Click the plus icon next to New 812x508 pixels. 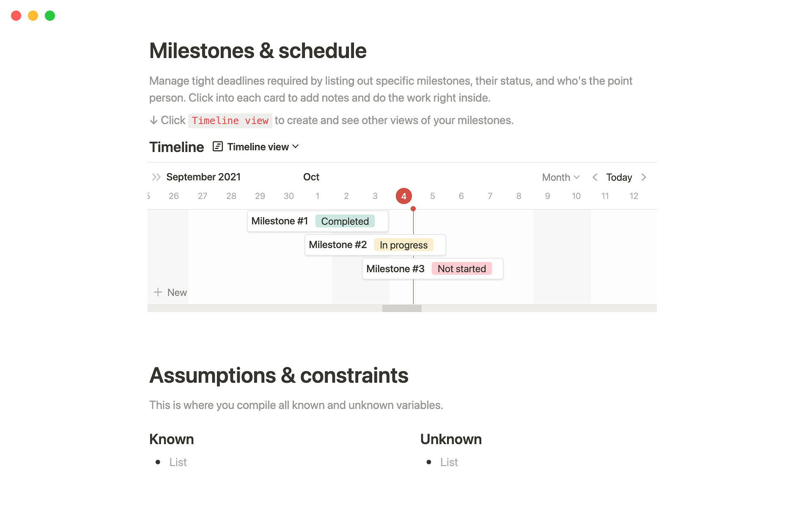point(158,292)
